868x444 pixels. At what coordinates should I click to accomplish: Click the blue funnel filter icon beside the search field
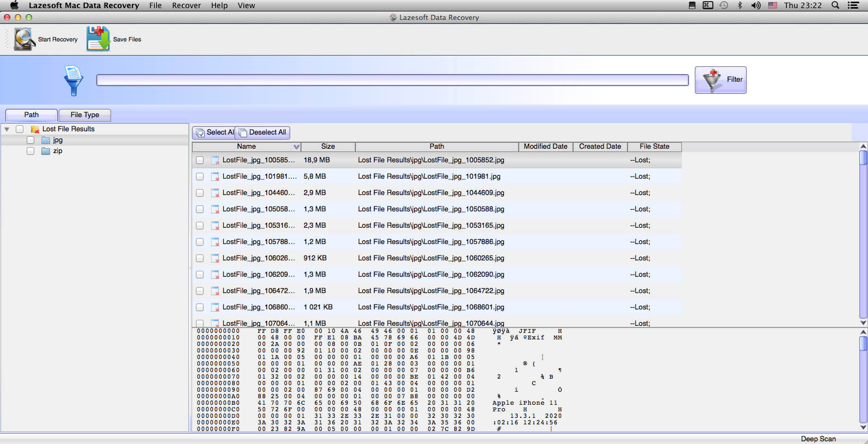click(73, 80)
